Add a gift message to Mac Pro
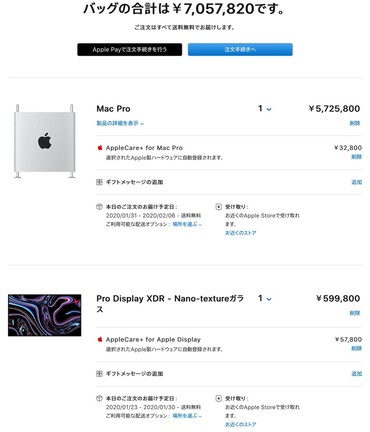The width and height of the screenshot is (370, 432). click(356, 182)
